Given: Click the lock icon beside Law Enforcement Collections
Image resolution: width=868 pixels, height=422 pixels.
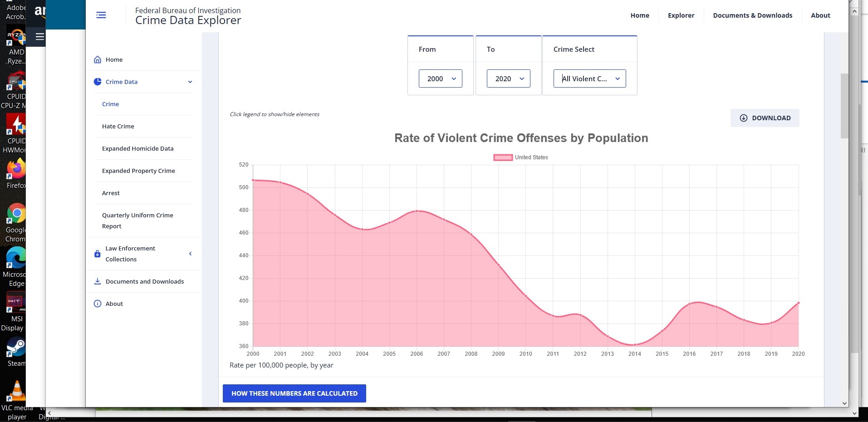Looking at the screenshot, I should (97, 254).
